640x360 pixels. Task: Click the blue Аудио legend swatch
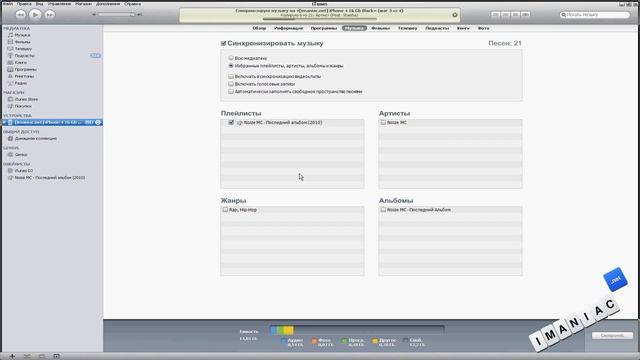coord(284,340)
